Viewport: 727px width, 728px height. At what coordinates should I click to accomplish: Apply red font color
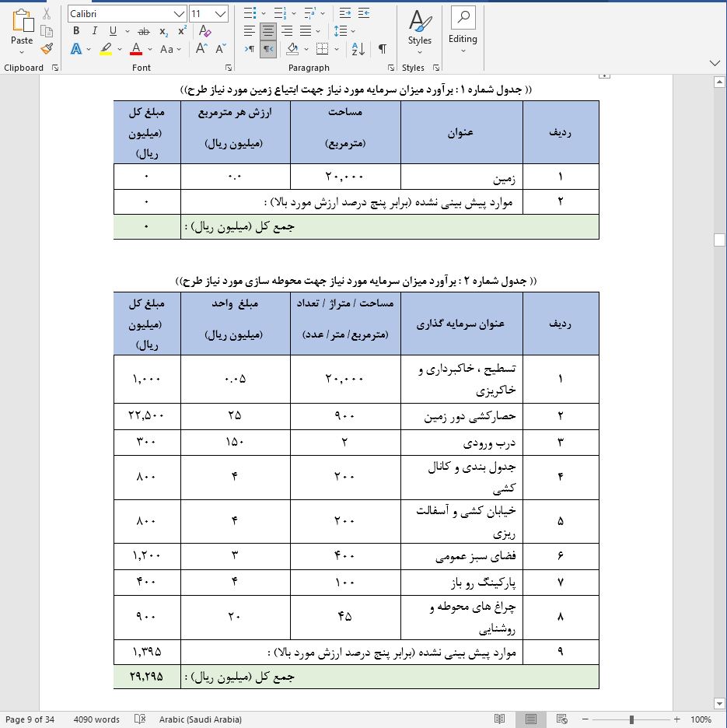[136, 49]
